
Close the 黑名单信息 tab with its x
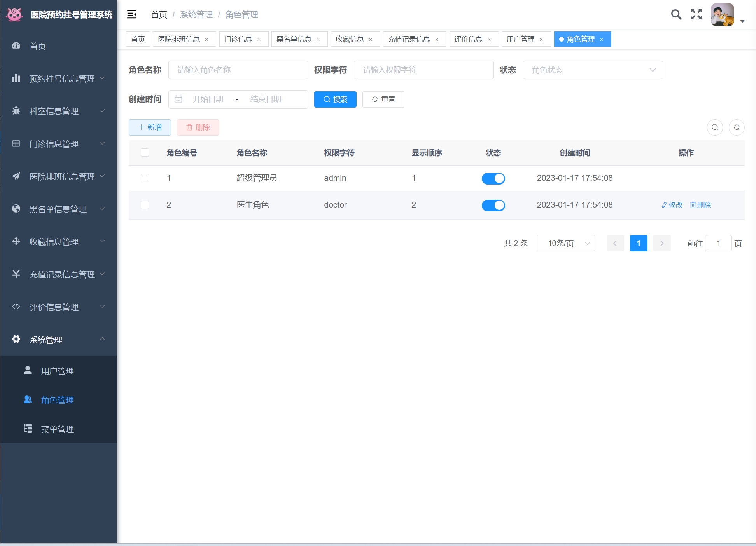[x=318, y=40]
